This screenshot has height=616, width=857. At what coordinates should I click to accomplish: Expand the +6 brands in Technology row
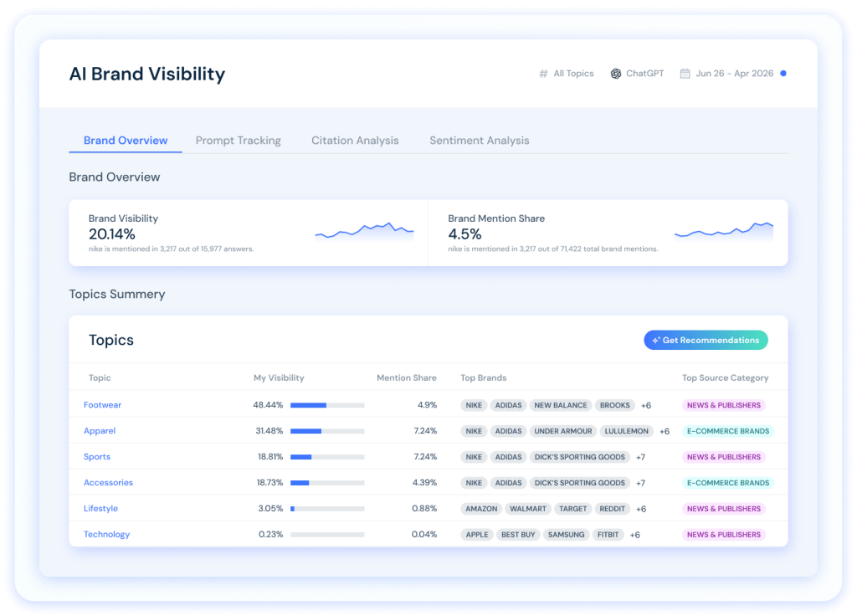(634, 535)
